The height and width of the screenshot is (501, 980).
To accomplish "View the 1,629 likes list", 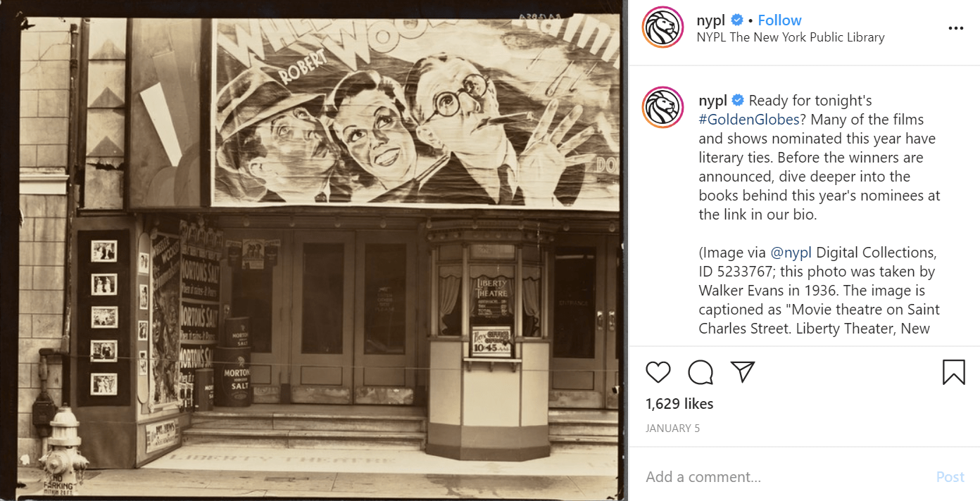I will click(679, 404).
